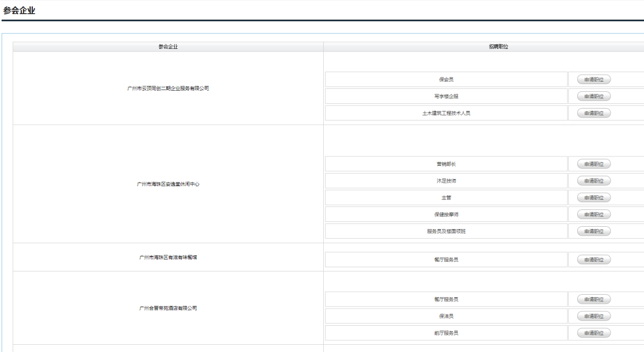Apply for 服务员及楼面领班 position
The image size is (644, 352).
[x=593, y=231]
